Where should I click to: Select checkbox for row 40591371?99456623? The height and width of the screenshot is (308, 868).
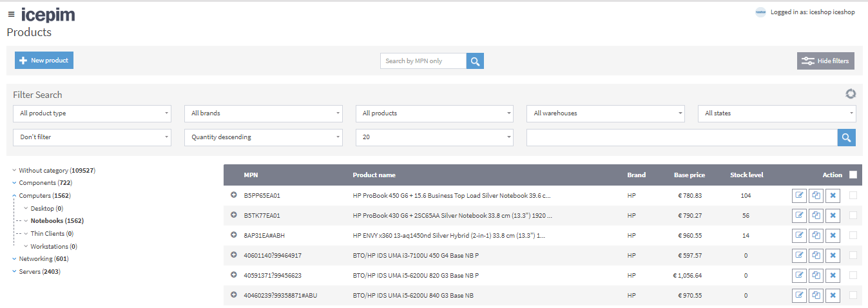(x=853, y=275)
